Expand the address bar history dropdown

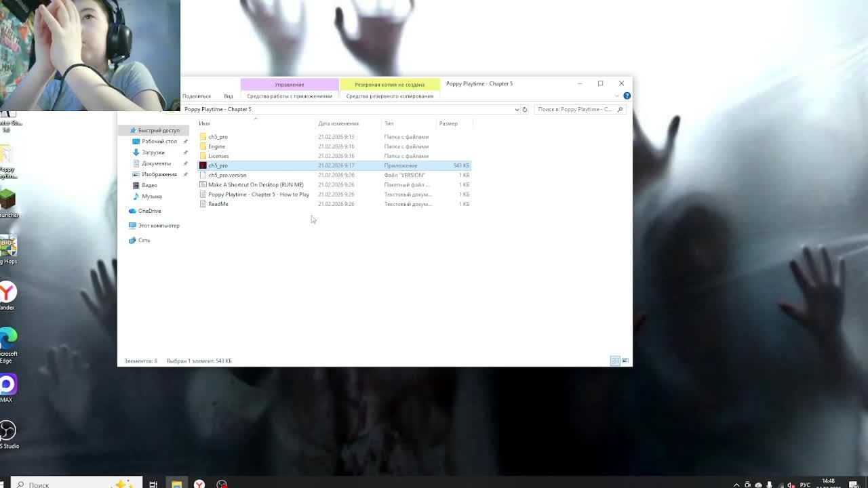[517, 109]
